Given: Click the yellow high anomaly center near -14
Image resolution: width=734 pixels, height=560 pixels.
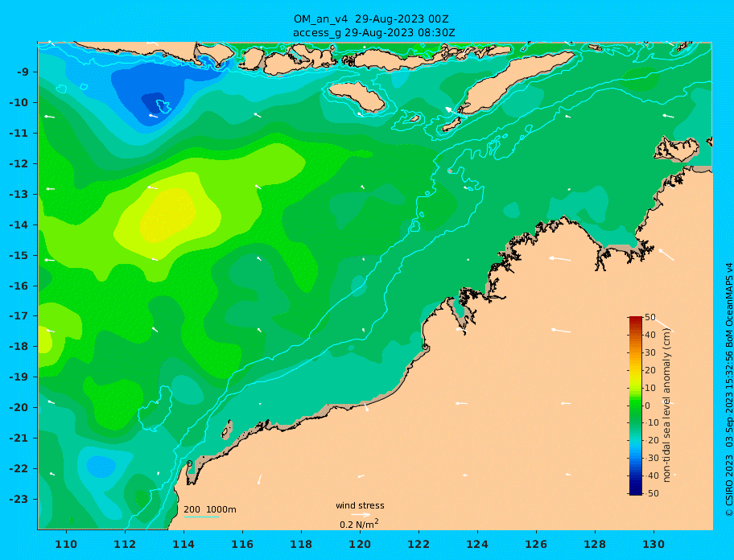Looking at the screenshot, I should tap(167, 215).
